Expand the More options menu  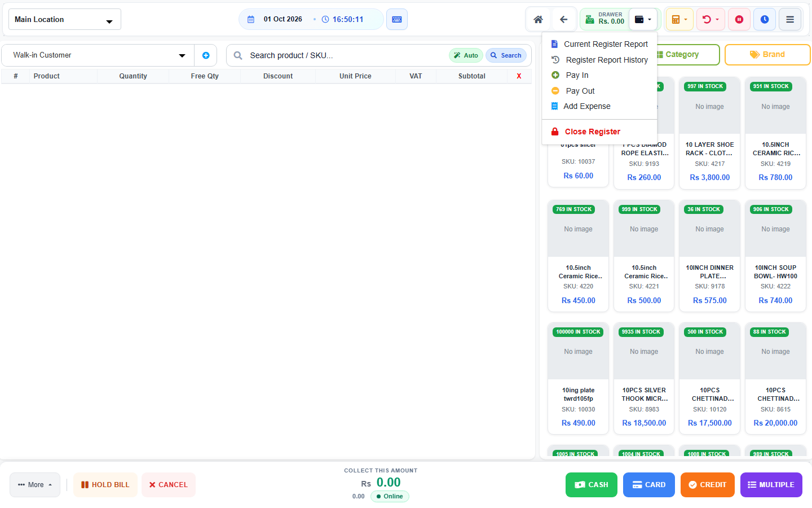(35, 485)
